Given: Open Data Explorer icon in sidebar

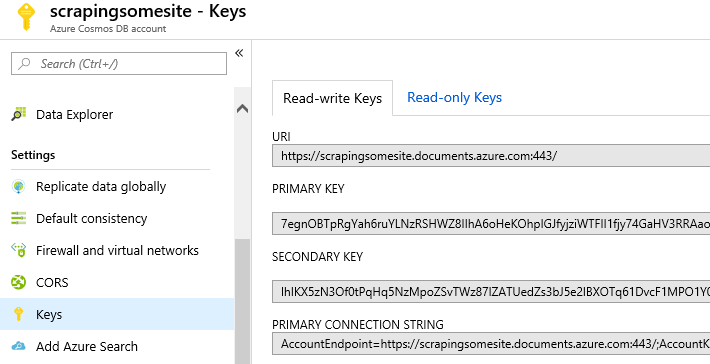Looking at the screenshot, I should tap(19, 114).
